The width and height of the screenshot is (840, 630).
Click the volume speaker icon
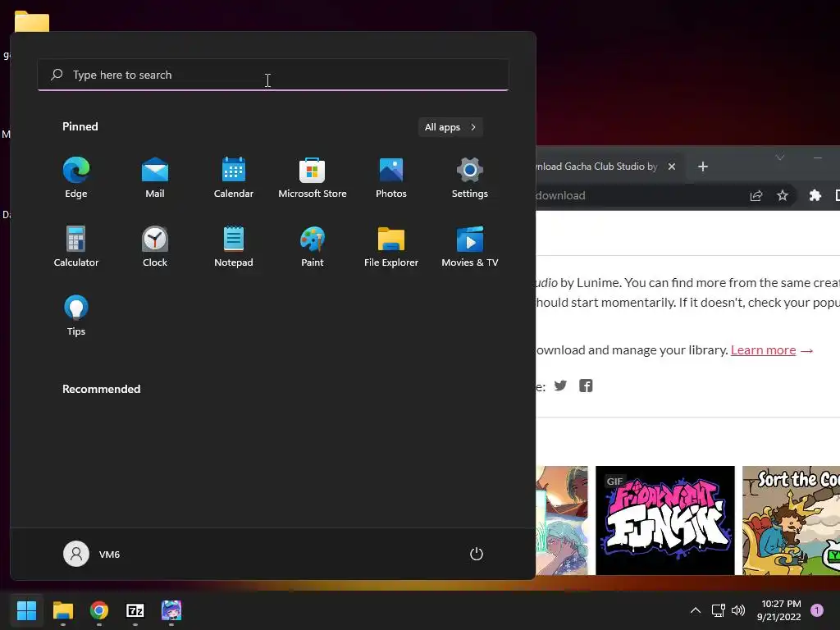[x=738, y=610]
